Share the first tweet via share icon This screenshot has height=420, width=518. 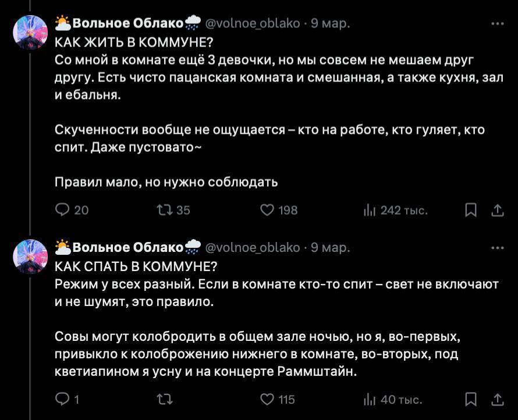tap(498, 210)
